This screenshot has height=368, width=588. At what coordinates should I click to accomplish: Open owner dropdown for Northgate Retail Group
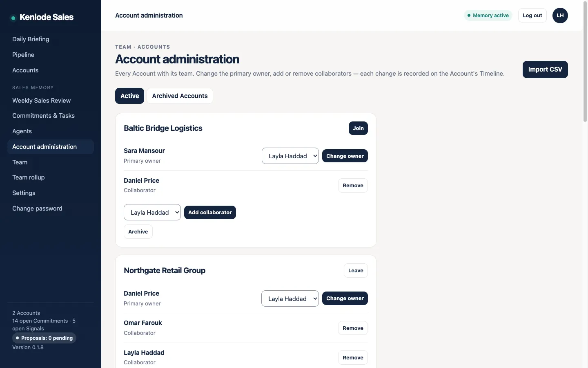click(290, 298)
